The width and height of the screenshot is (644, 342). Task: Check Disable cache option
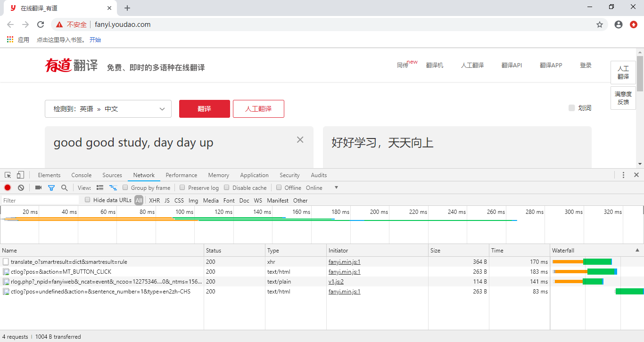point(227,187)
